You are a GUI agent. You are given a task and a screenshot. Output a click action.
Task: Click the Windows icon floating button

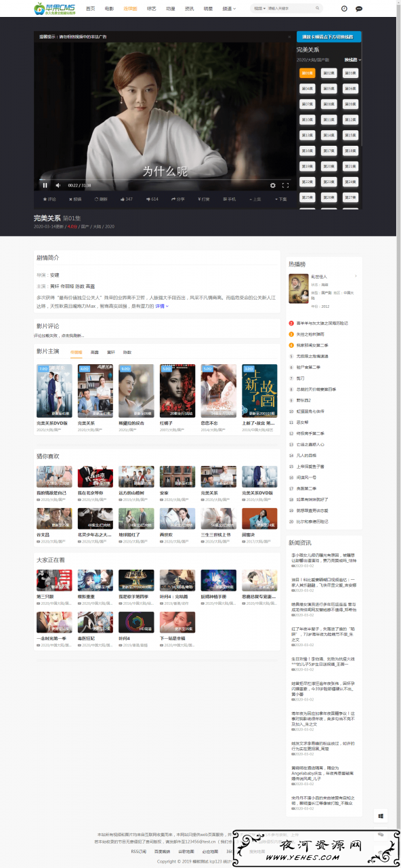click(381, 816)
